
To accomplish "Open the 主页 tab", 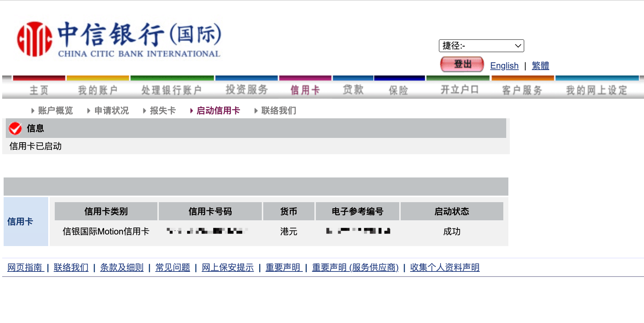I will tap(39, 90).
